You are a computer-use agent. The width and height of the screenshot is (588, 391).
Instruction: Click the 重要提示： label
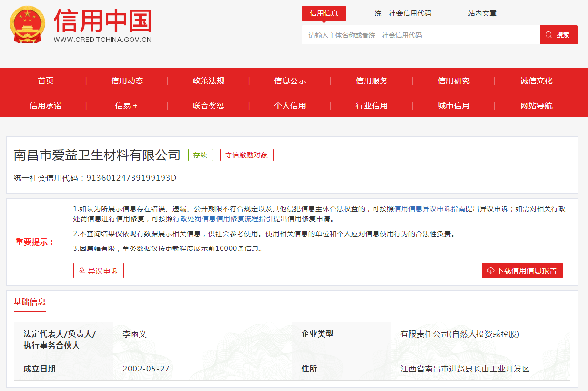(35, 242)
